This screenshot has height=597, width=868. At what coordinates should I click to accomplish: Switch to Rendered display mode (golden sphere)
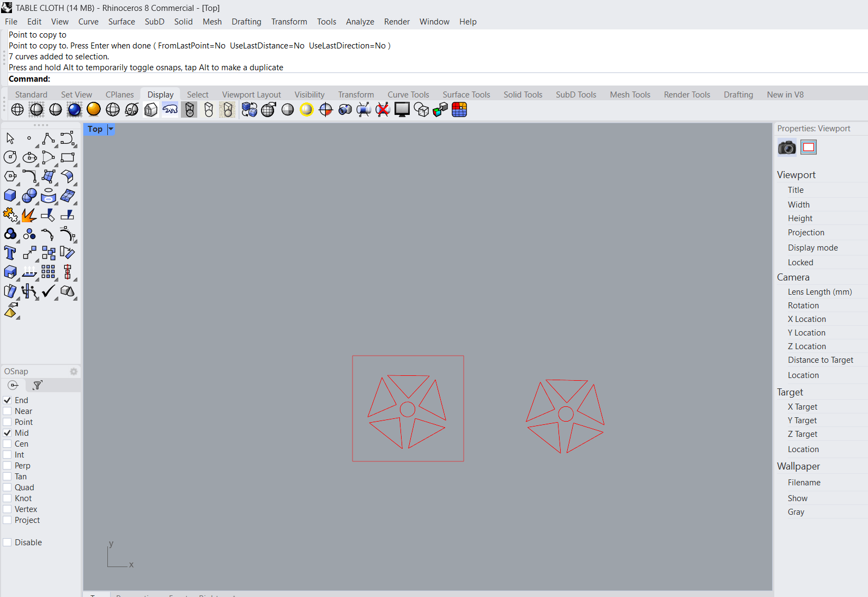pyautogui.click(x=94, y=109)
